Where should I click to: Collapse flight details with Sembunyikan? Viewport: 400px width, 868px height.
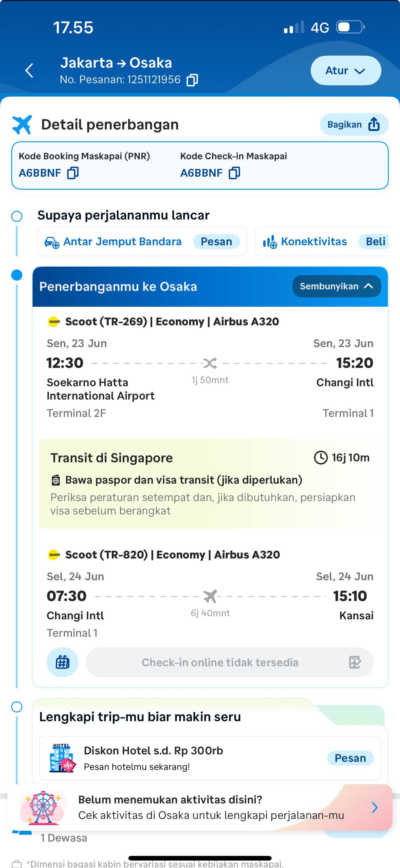coord(336,287)
